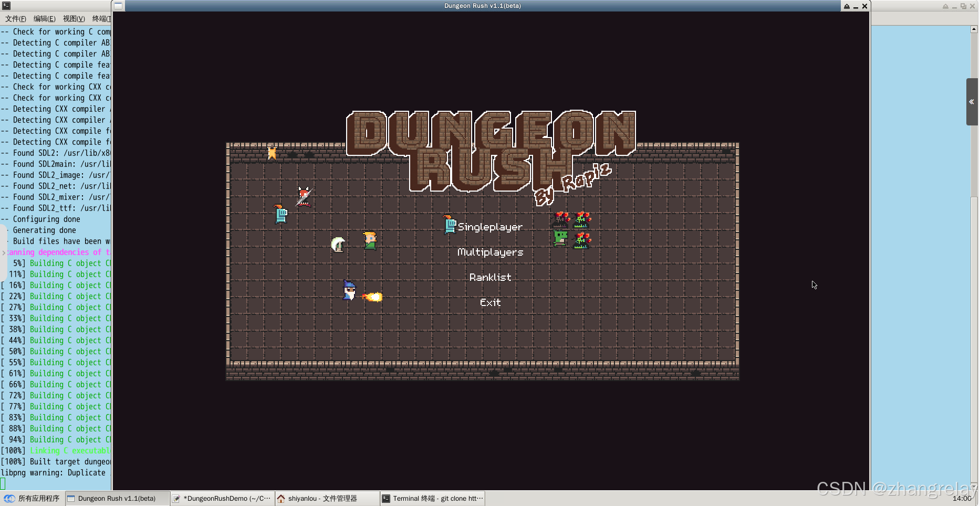Click the knight cursor beside Singleplayer
The image size is (980, 506).
(450, 224)
